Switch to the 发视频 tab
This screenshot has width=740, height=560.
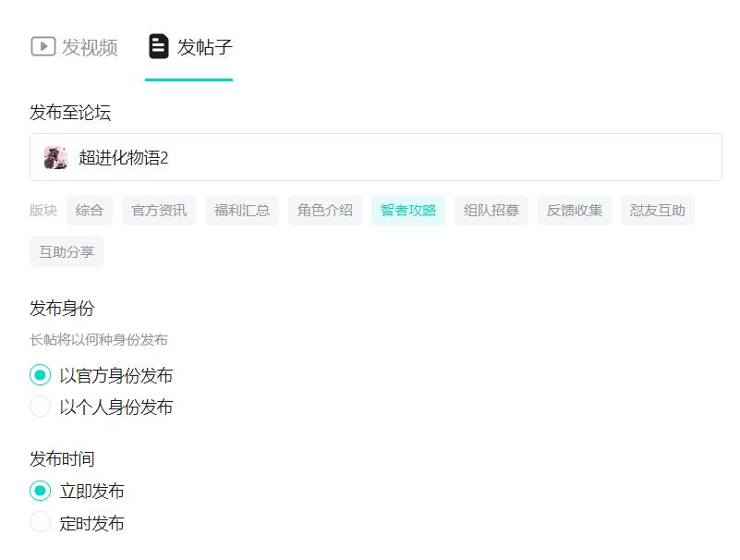pyautogui.click(x=75, y=47)
